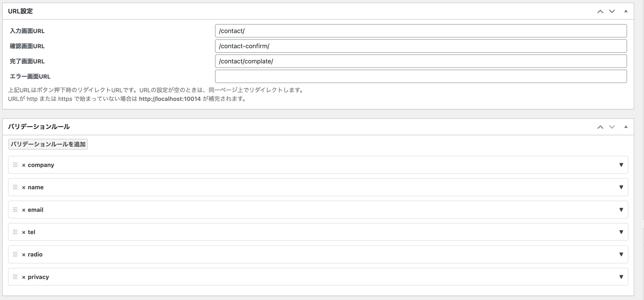
Task: Move URL設定 panel down
Action: 612,11
